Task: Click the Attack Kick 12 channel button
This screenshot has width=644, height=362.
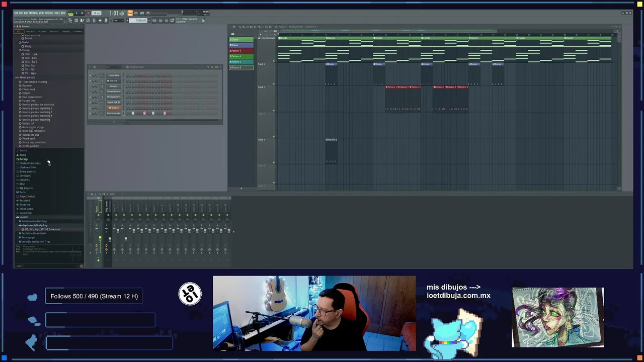Action: pyautogui.click(x=114, y=102)
